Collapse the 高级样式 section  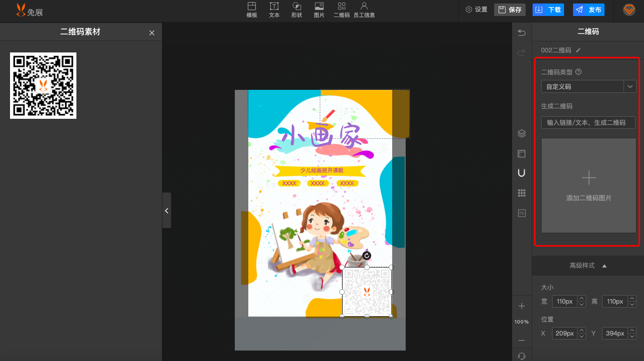point(588,266)
